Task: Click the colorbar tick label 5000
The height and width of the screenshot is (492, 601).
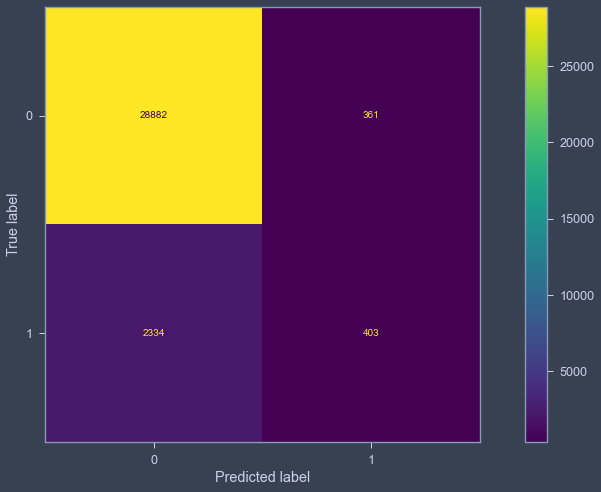Action: pos(573,372)
